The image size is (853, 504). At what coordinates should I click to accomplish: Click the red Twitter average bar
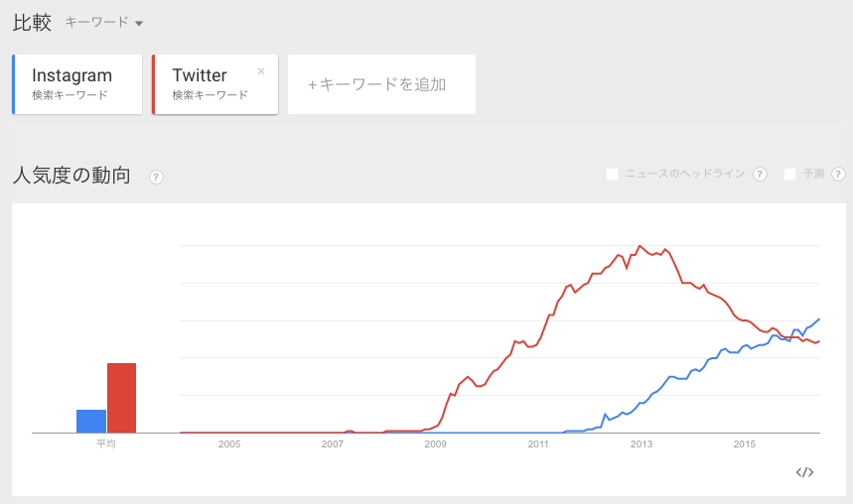pos(121,398)
